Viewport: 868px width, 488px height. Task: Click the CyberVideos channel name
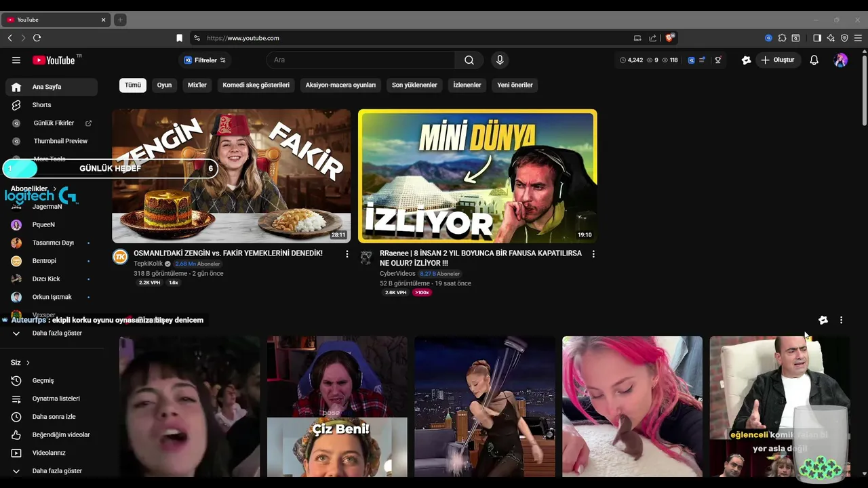pos(397,274)
